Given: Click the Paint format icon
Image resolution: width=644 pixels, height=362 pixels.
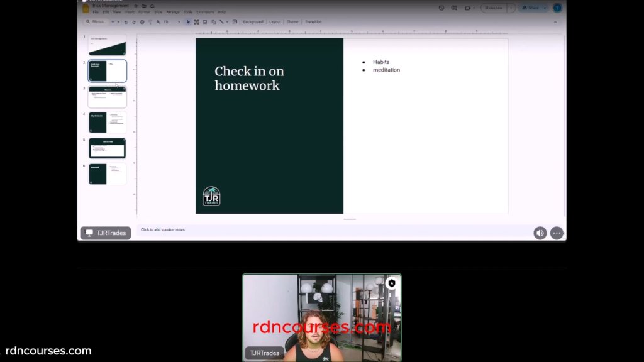Looking at the screenshot, I should click(150, 22).
